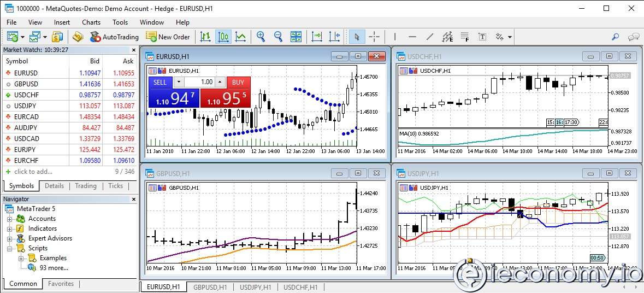This screenshot has height=293, width=644.
Task: Add a text label tool
Action: 482,37
